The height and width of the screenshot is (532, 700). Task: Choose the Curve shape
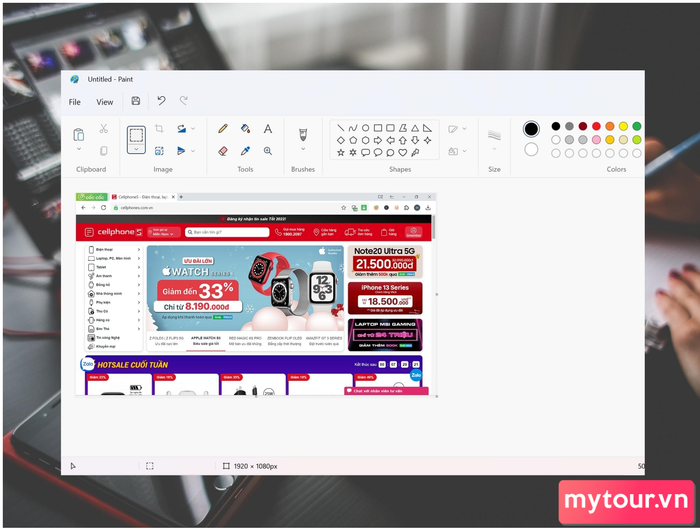(353, 128)
